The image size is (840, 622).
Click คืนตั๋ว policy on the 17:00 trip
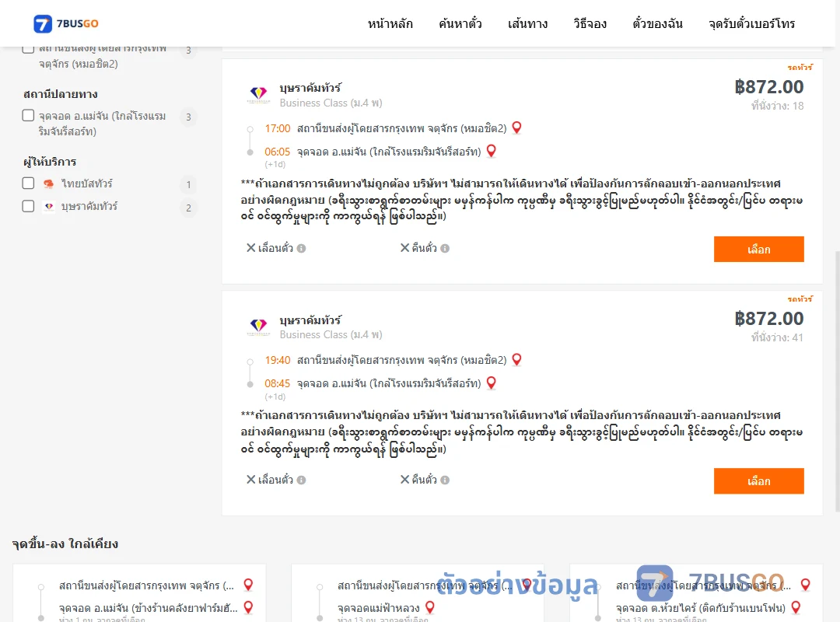click(425, 248)
